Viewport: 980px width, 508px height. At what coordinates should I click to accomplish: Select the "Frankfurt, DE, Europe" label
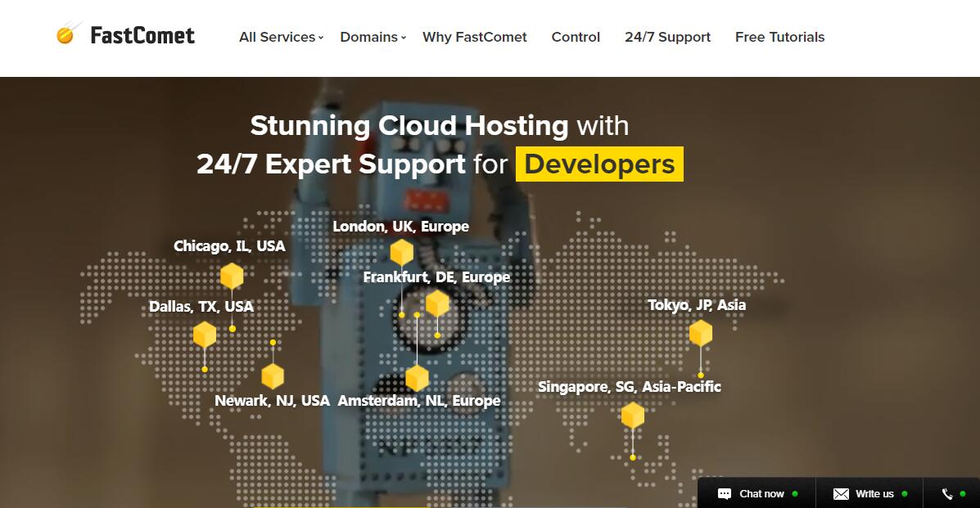[437, 276]
